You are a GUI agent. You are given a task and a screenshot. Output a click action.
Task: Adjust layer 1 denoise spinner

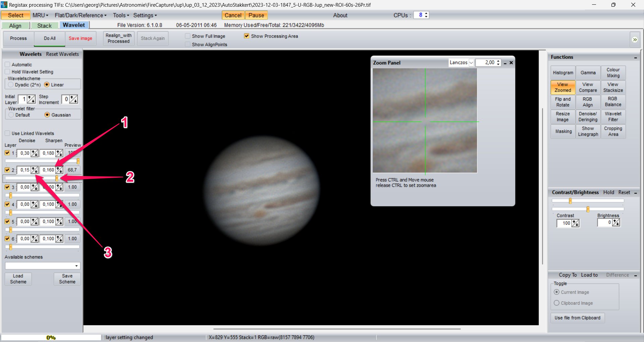(x=35, y=153)
